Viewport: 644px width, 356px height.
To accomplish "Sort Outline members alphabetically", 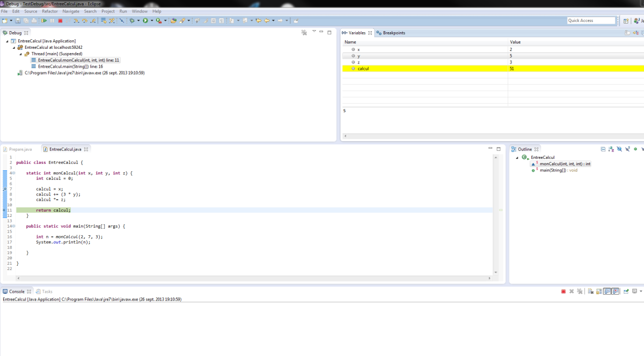I will click(611, 149).
